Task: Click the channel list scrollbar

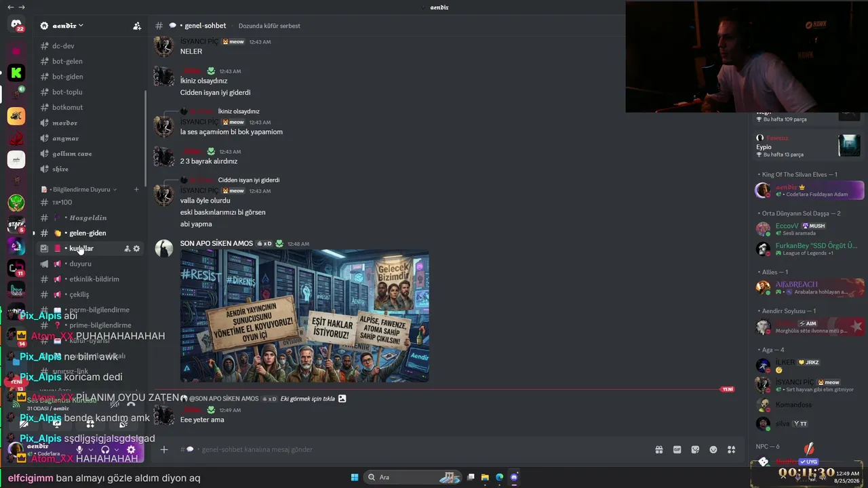Action: 146,139
